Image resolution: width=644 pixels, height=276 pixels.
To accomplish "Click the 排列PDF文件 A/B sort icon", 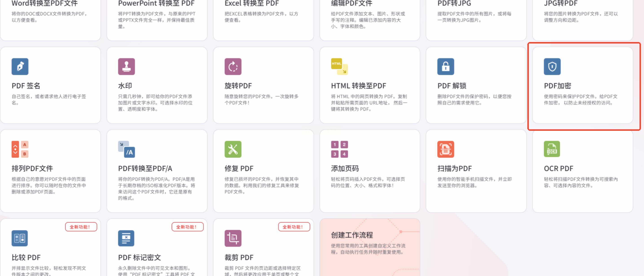I will 20,149.
